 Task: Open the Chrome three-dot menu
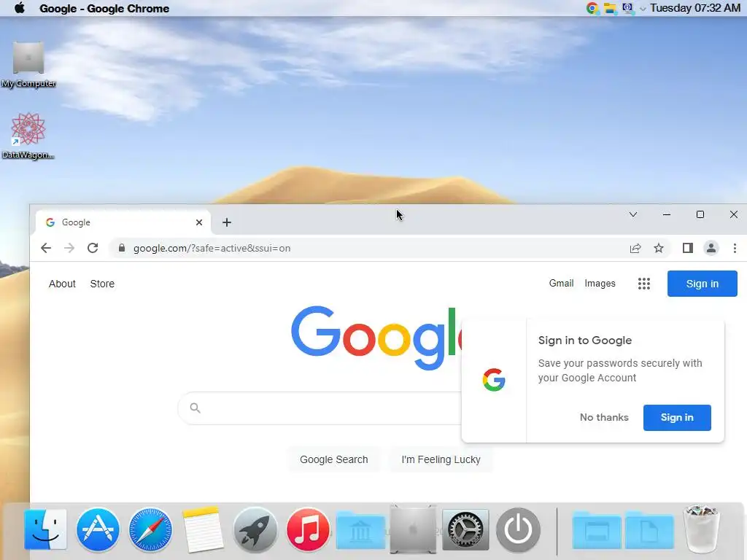[735, 248]
